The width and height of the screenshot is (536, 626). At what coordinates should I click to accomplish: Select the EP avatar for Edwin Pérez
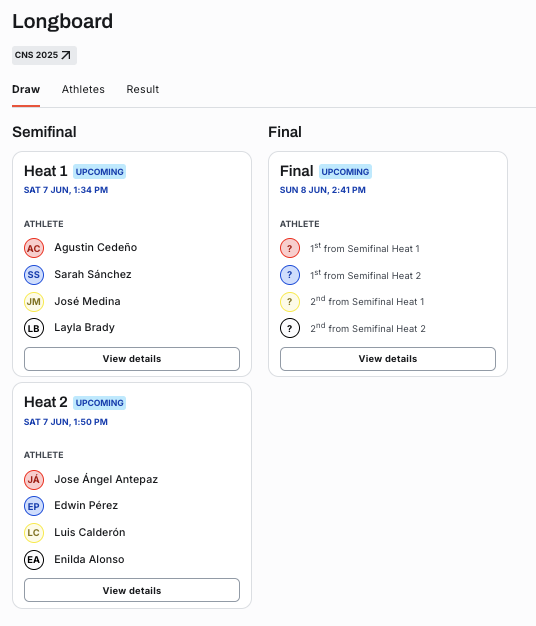(x=34, y=506)
